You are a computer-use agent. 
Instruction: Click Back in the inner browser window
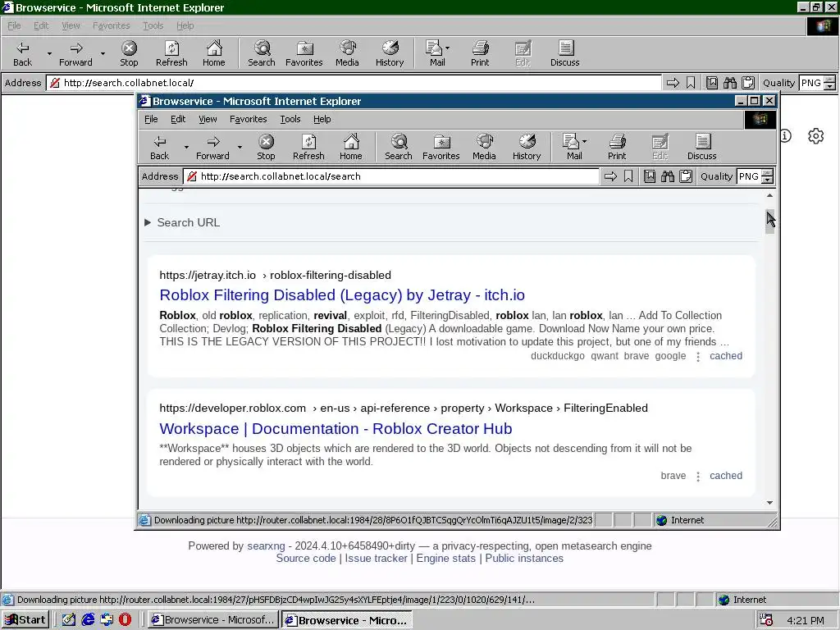[160, 148]
